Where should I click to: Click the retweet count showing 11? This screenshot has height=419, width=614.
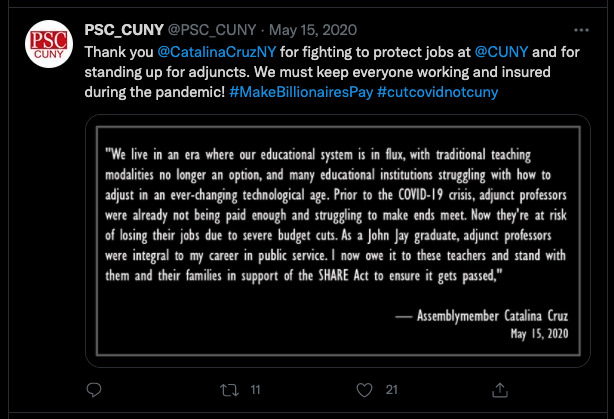coord(255,388)
